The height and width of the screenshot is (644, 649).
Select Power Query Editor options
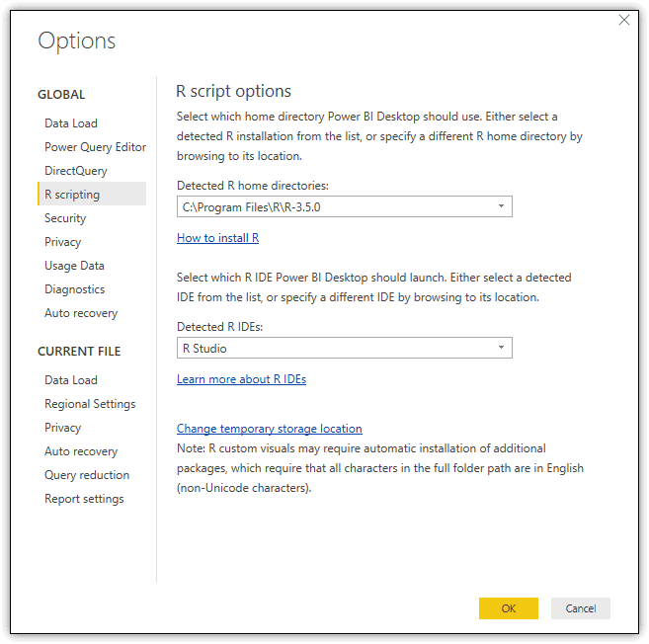pyautogui.click(x=95, y=147)
